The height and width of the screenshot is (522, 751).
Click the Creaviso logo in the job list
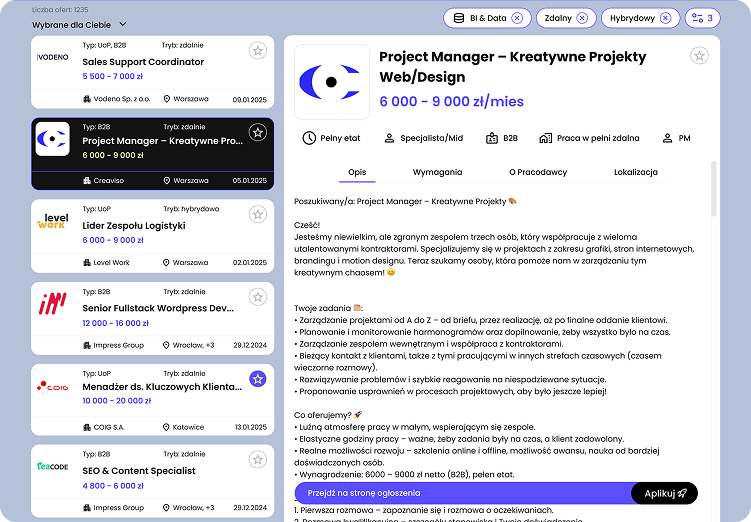(53, 139)
